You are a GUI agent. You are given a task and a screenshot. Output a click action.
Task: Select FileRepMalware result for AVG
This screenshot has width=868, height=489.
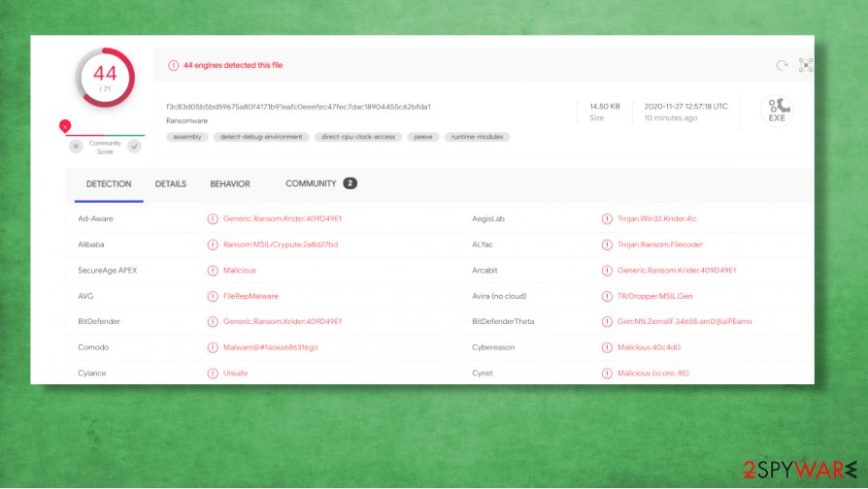tap(250, 297)
